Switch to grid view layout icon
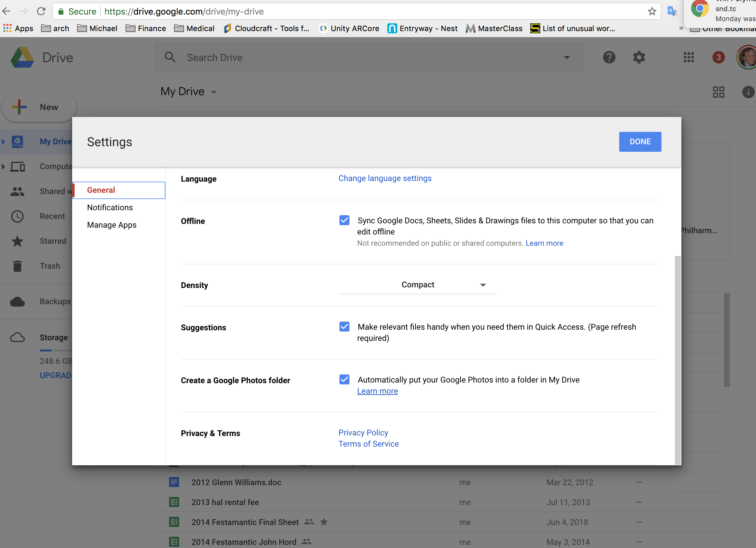 (718, 92)
